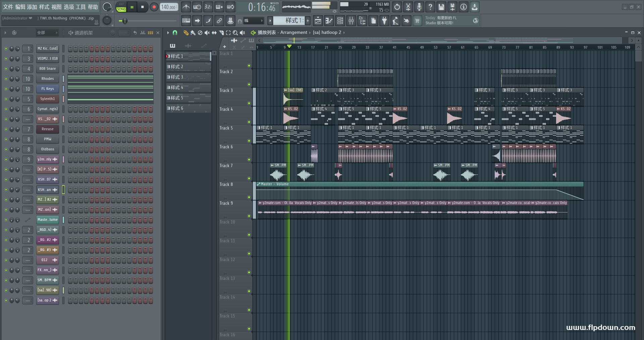Click the record button in transport

click(x=154, y=7)
